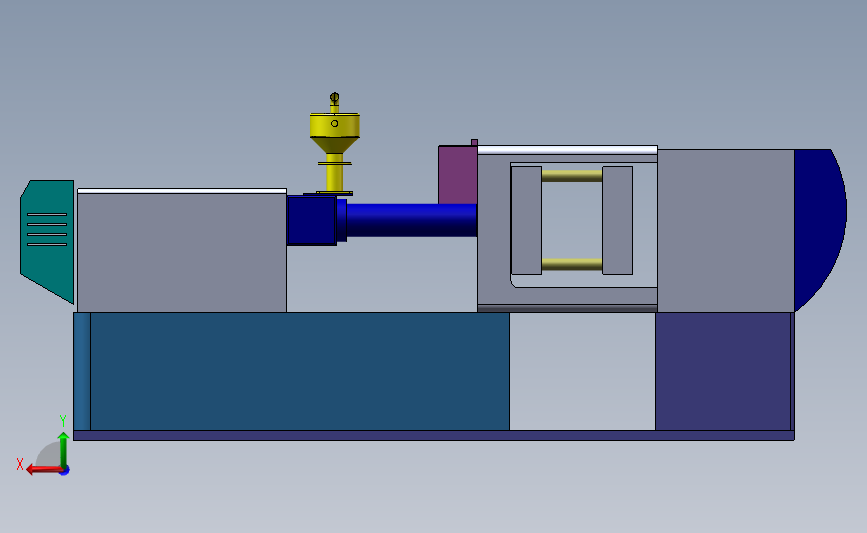Image resolution: width=867 pixels, height=533 pixels.
Task: Select the large gray housing next to end cap
Action: [x=726, y=231]
